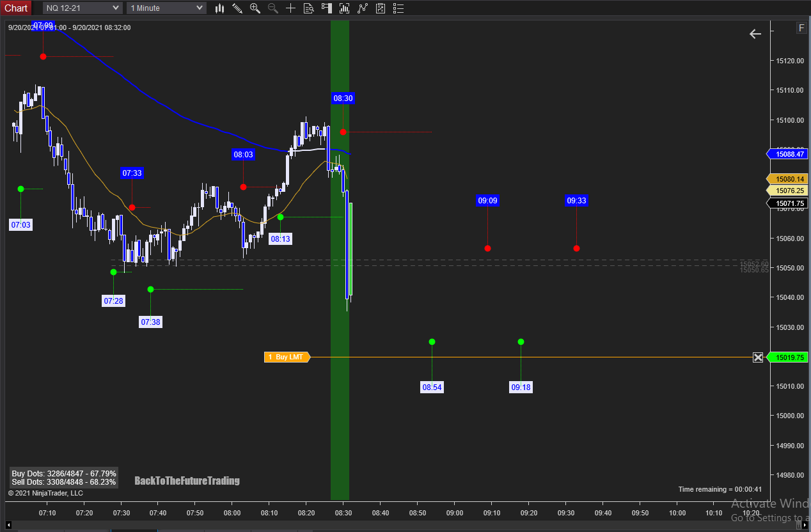Click the blue 15088.47 price marker
This screenshot has width=811, height=532.
[x=787, y=154]
